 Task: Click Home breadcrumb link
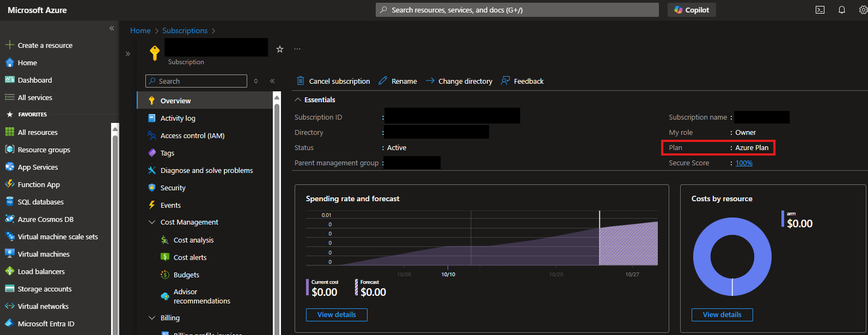pos(140,30)
